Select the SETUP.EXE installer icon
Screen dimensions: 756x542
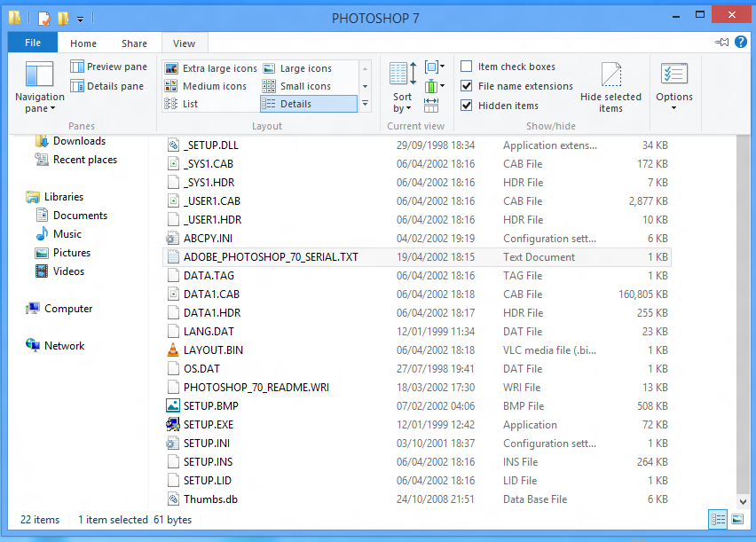[173, 424]
